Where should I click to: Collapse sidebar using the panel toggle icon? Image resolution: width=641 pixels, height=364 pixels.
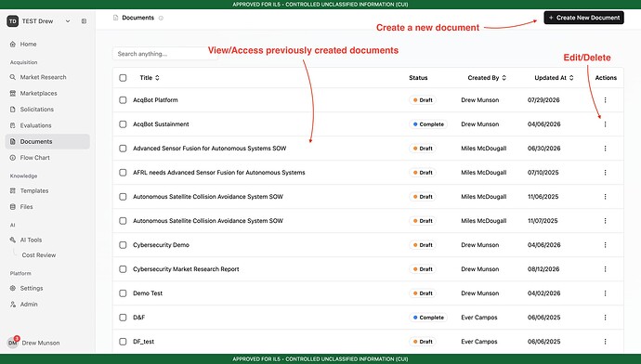pos(84,21)
